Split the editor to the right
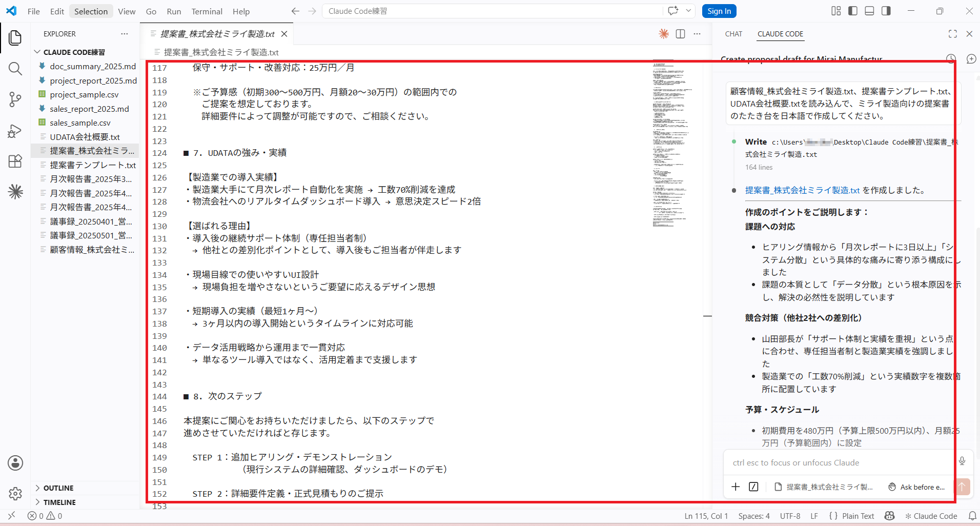980x526 pixels. tap(680, 34)
